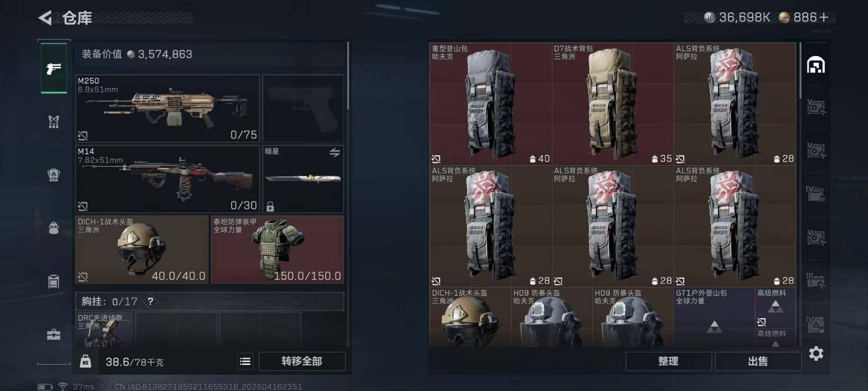The width and height of the screenshot is (868, 391).
Task: Open the second extension stash tab
Action: click(x=816, y=150)
